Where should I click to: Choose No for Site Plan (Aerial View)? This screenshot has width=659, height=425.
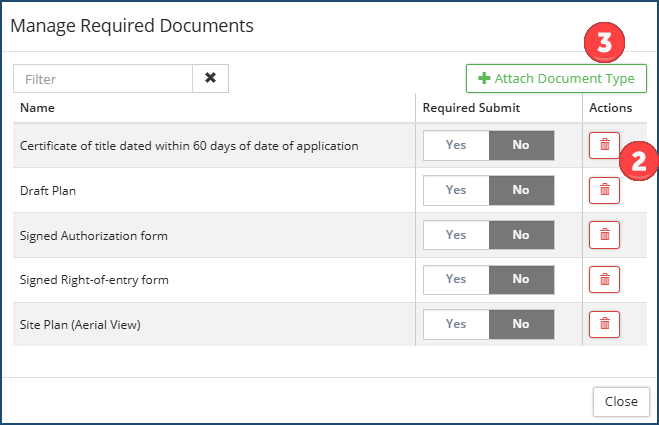(521, 324)
